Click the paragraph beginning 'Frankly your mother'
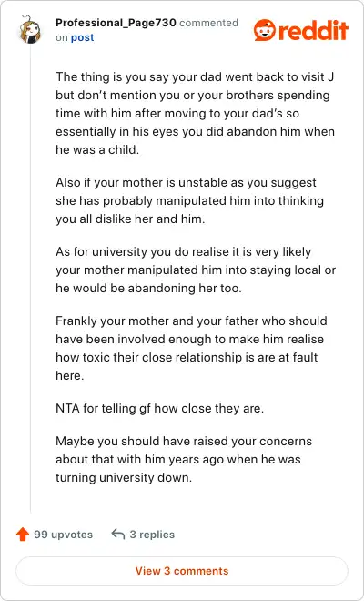Screen dimensions: 364x601 click(191, 348)
